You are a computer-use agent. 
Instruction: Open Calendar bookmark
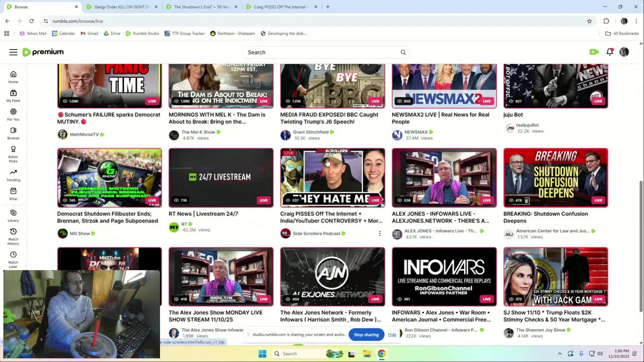coord(63,34)
